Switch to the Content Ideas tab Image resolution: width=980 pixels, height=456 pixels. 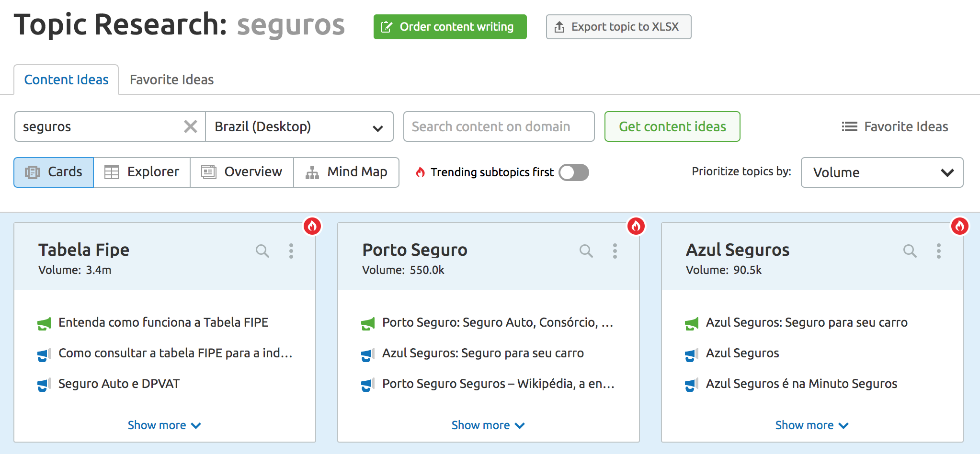66,80
